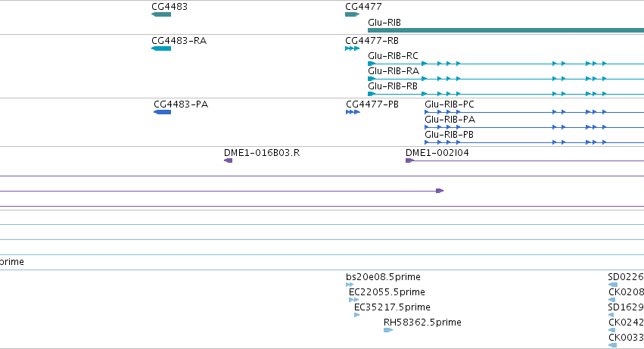Viewport: 644px width, 349px height.
Task: Click the DME1-016B03.R purple arrow glyph
Action: coord(229,160)
